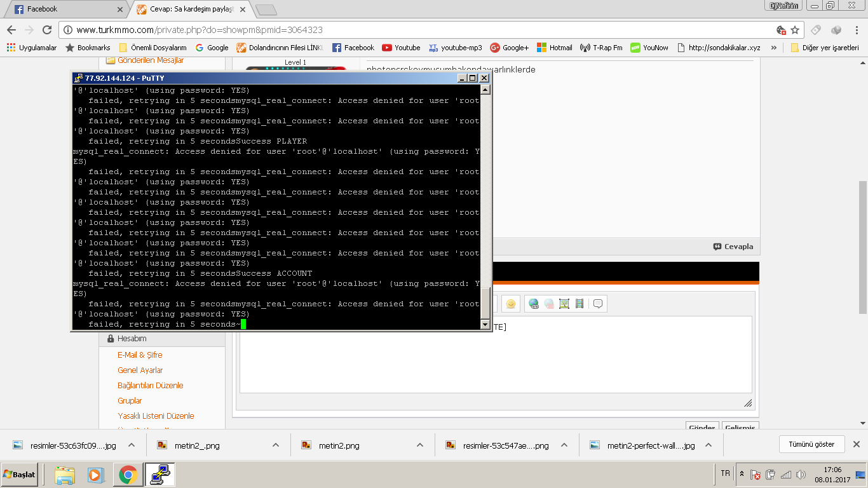868x488 pixels.
Task: Open Windows Explorer from the taskbar
Action: coord(65,475)
